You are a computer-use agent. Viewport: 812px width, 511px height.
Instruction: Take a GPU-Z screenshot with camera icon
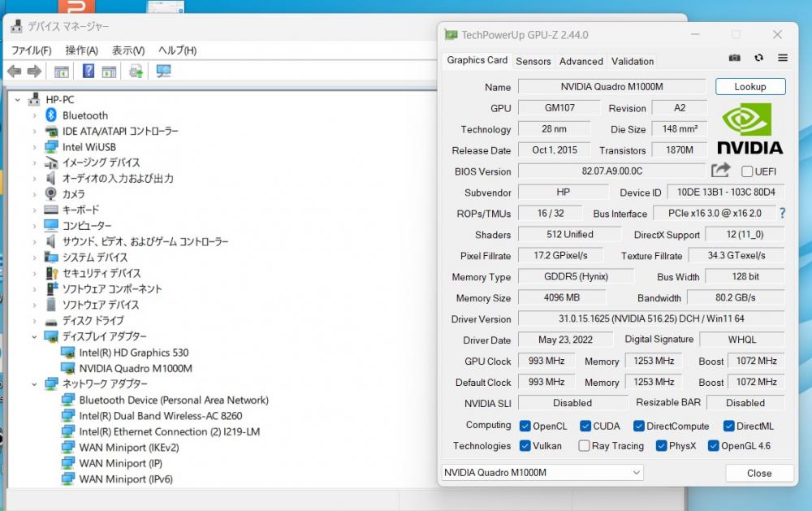[734, 58]
